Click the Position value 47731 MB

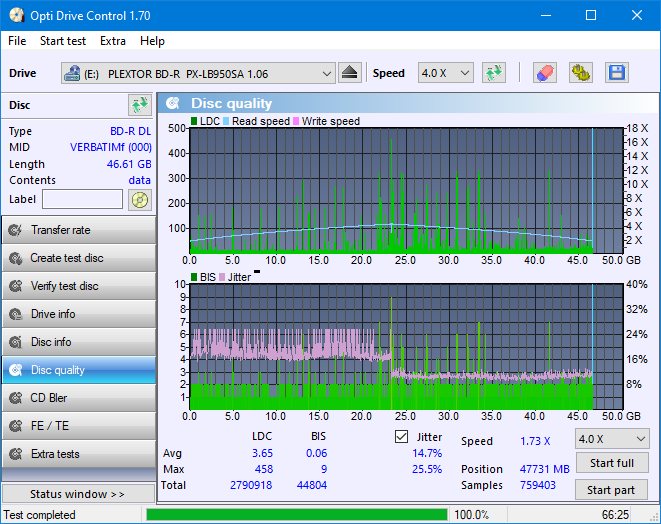tap(545, 469)
